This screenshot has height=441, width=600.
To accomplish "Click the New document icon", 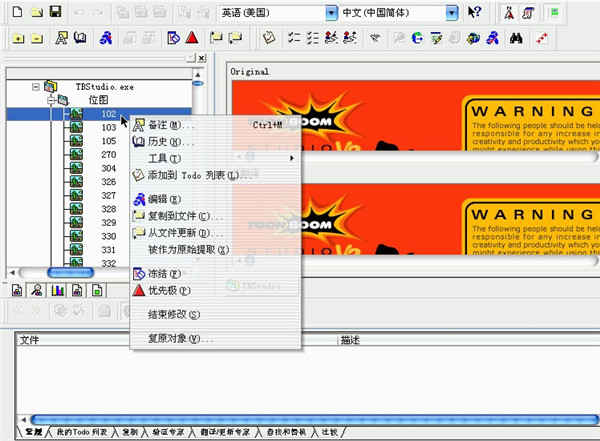I will tap(17, 12).
